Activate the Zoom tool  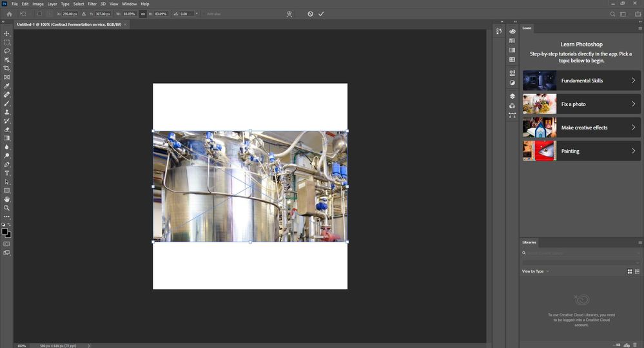click(7, 208)
